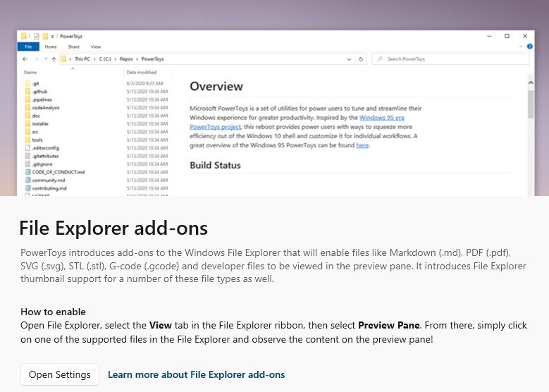
Task: Click PowerToys in address breadcrumb
Action: pyautogui.click(x=153, y=59)
